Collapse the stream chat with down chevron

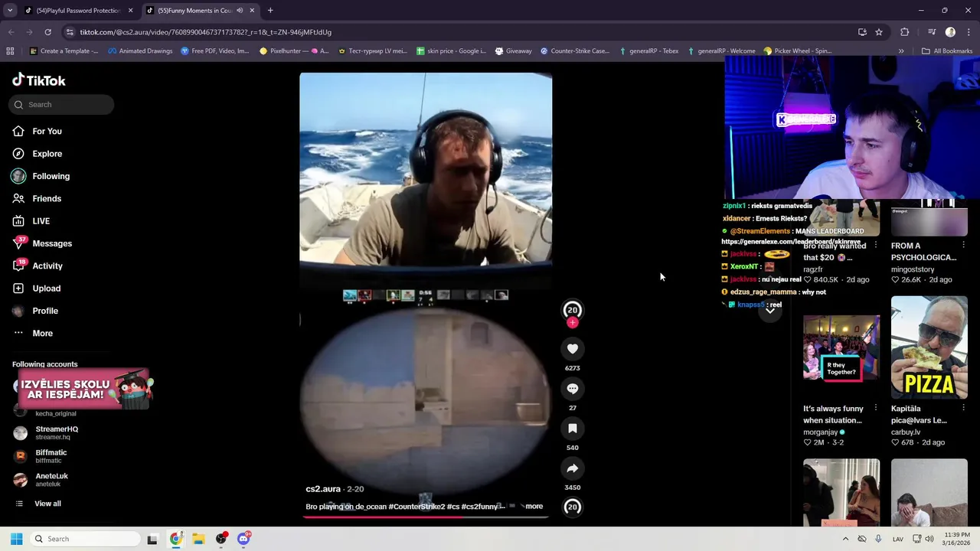point(770,310)
